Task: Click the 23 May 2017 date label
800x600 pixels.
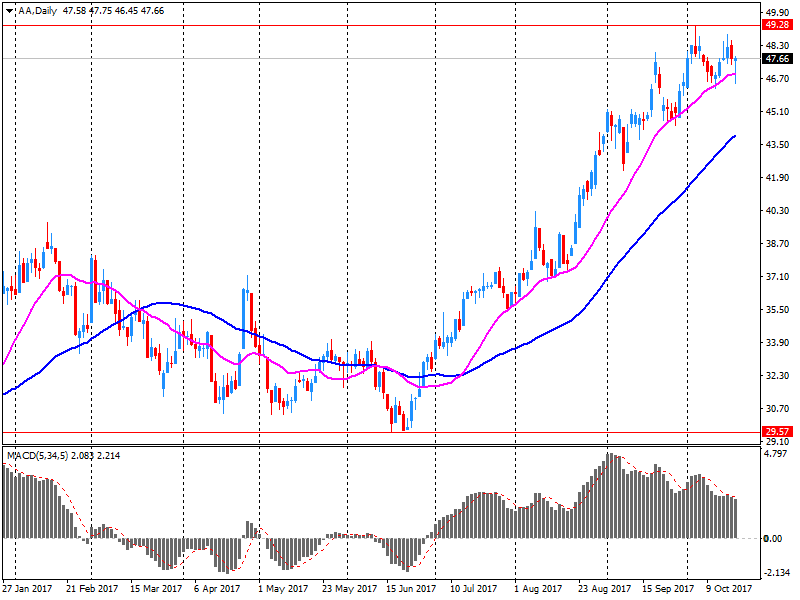Action: (349, 589)
